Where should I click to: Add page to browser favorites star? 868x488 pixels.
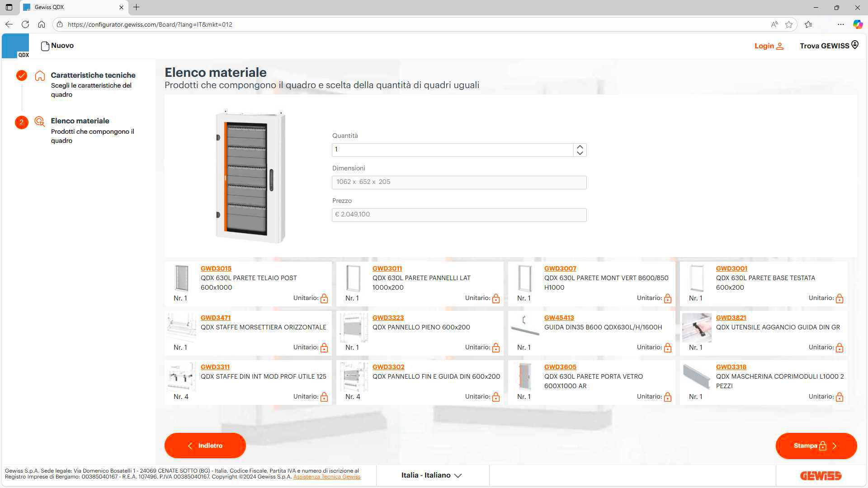point(789,24)
